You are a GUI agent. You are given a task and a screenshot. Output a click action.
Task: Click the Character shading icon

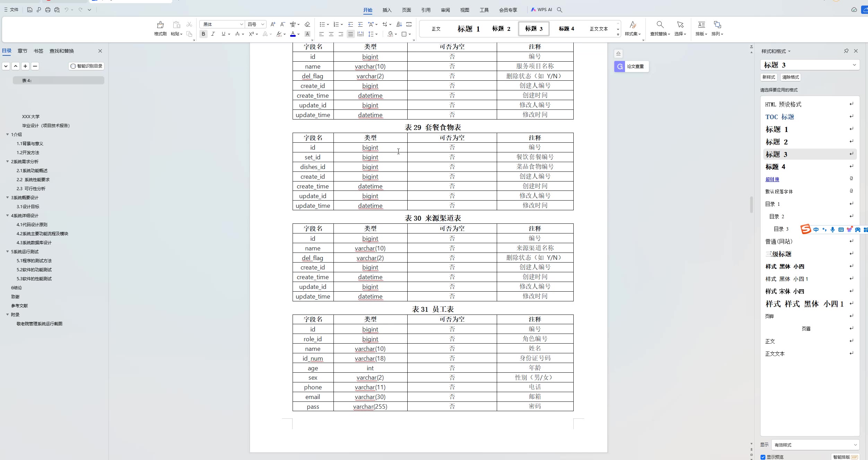tap(307, 34)
